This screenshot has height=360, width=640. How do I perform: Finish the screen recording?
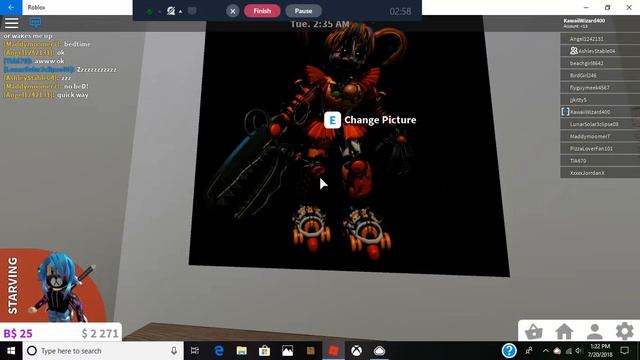tap(262, 11)
